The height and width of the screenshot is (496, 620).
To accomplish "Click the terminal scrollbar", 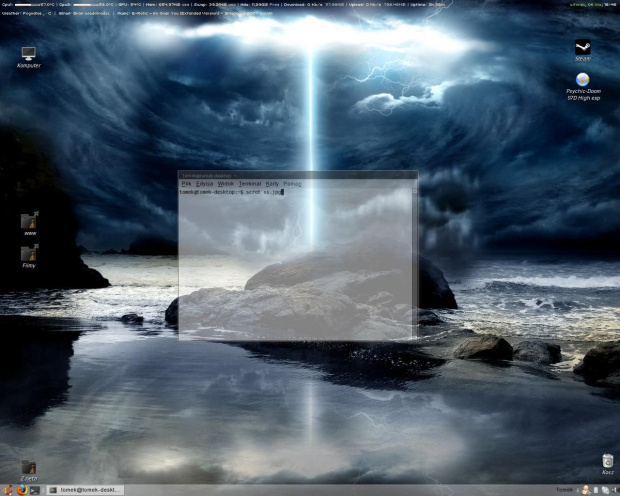I will tap(414, 263).
